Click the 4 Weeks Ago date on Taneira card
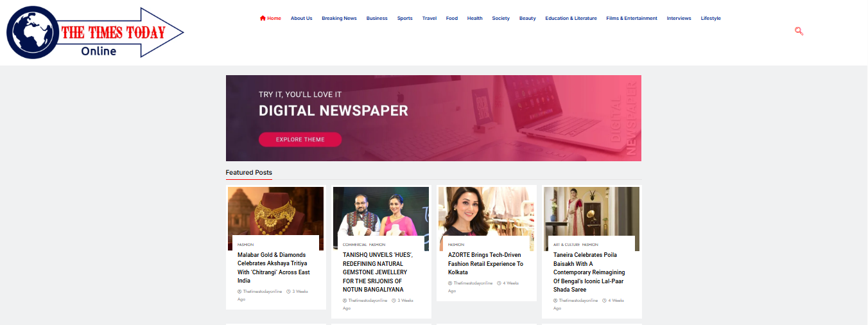Image resolution: width=868 pixels, height=325 pixels. point(588,304)
